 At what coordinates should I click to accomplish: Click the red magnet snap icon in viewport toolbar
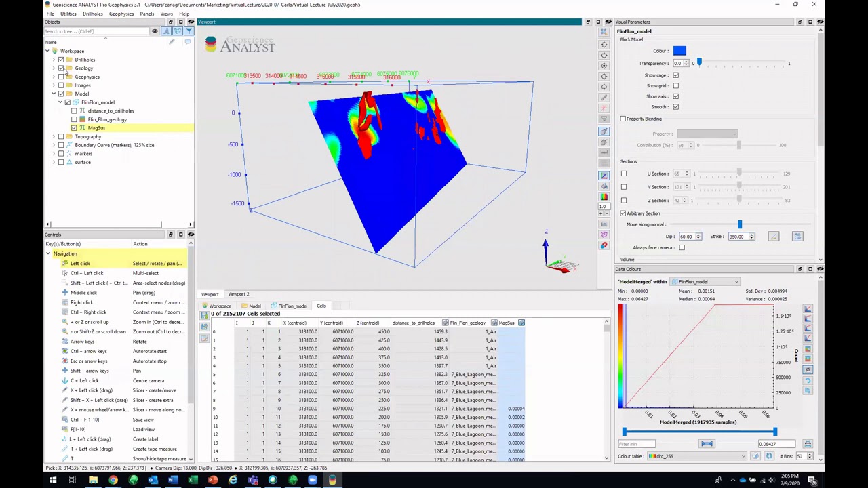(x=604, y=245)
